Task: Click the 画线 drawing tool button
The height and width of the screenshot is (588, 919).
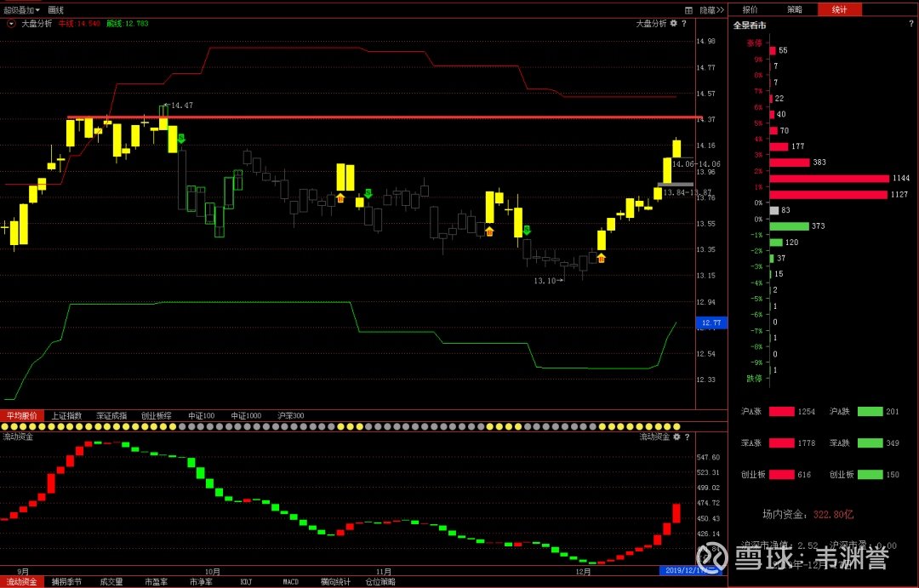Action: coord(55,10)
